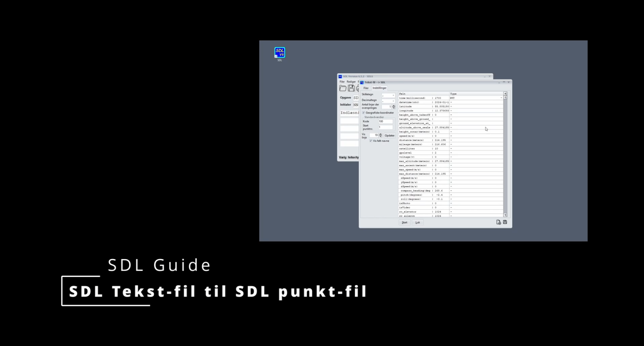Select the xSpeed(m/s) row

coord(450,178)
